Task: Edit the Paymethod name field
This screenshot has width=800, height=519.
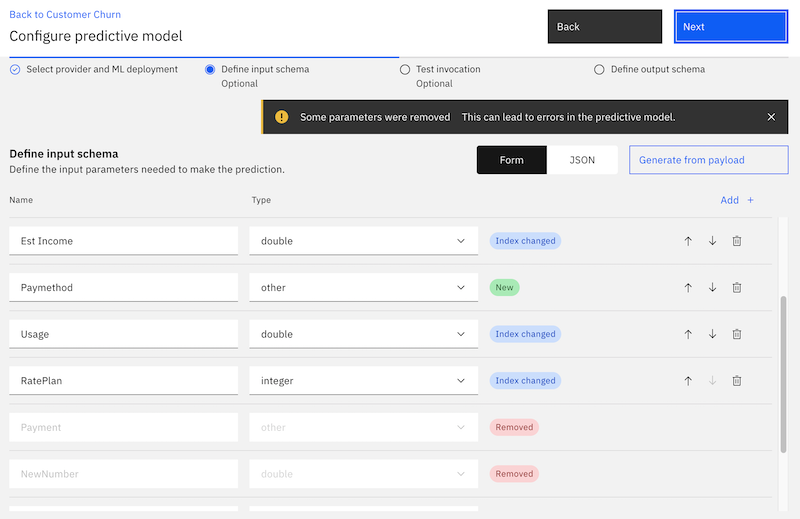Action: pyautogui.click(x=123, y=287)
